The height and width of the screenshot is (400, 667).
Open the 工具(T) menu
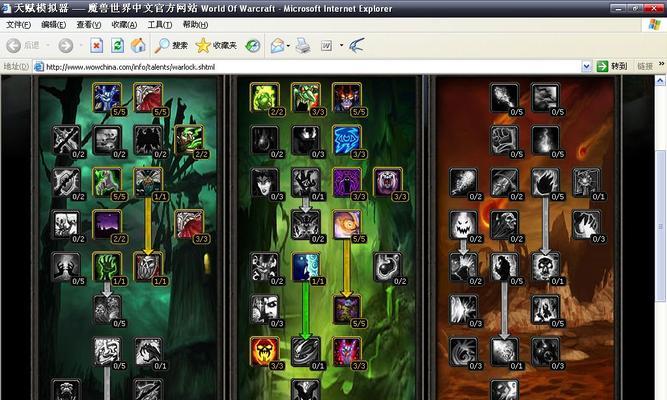coord(159,24)
